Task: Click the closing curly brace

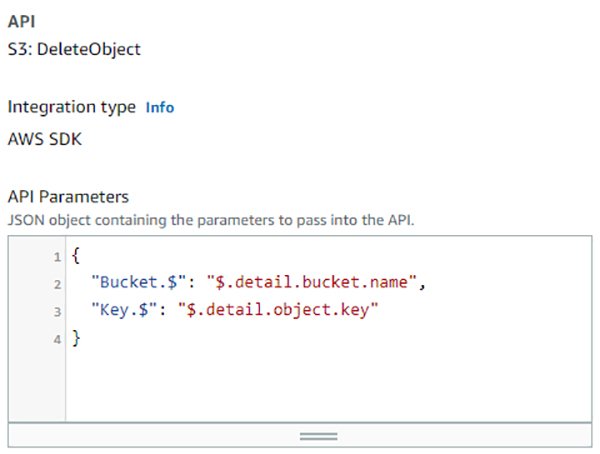Action: 76,339
